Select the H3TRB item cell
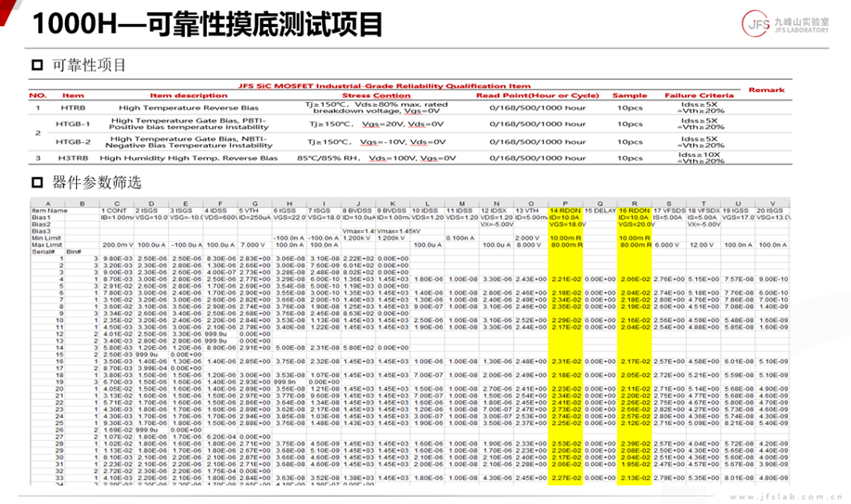The image size is (851, 504). [72, 158]
